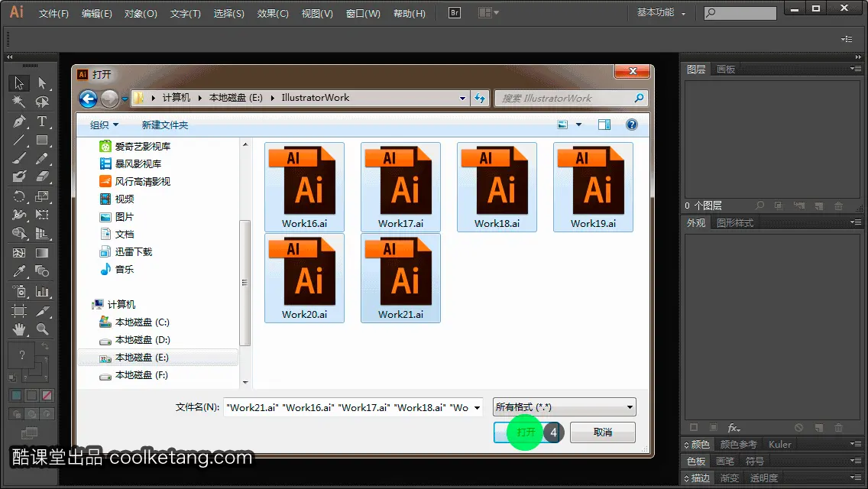Viewport: 868px width, 489px height.
Task: Expand the file name history dropdown
Action: coord(477,407)
